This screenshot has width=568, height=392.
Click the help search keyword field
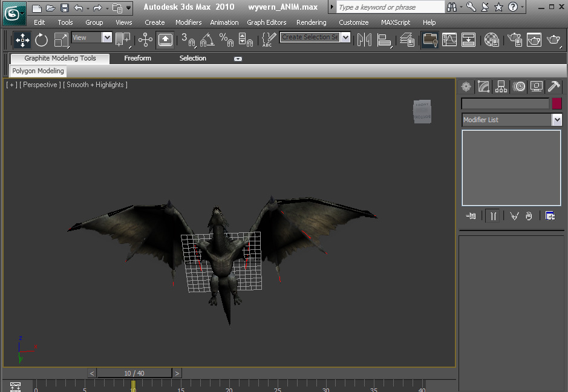click(x=390, y=7)
